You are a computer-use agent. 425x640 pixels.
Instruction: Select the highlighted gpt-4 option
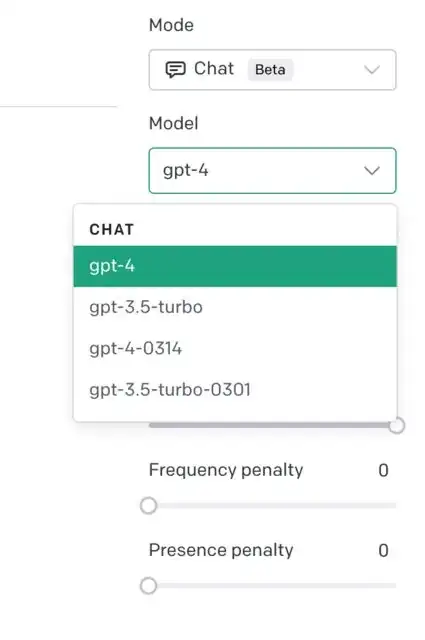point(235,266)
